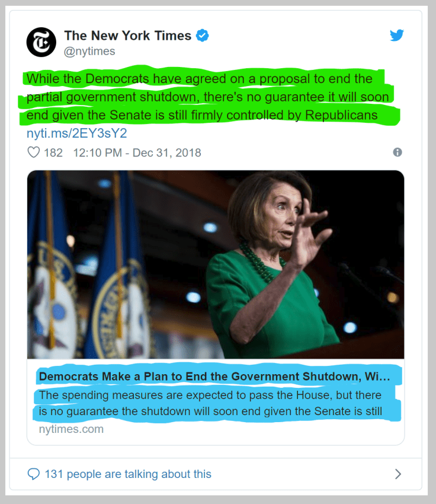Click the Twitter bird logo

pos(397,36)
